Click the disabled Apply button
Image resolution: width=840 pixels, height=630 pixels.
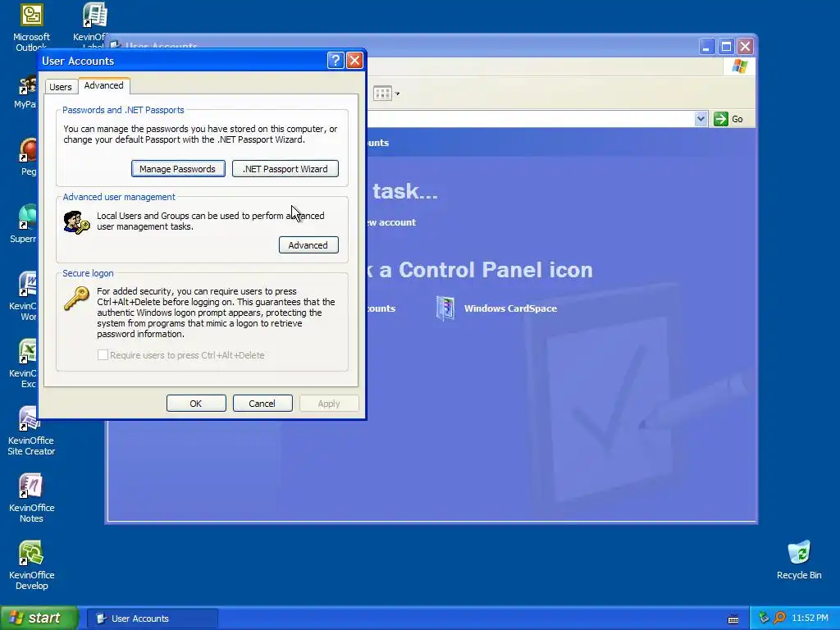coord(329,404)
